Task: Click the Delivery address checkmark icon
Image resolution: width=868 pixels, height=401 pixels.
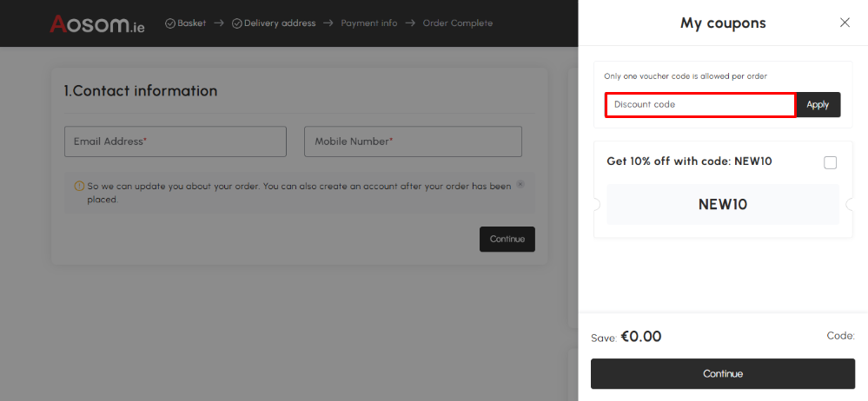Action: [237, 23]
